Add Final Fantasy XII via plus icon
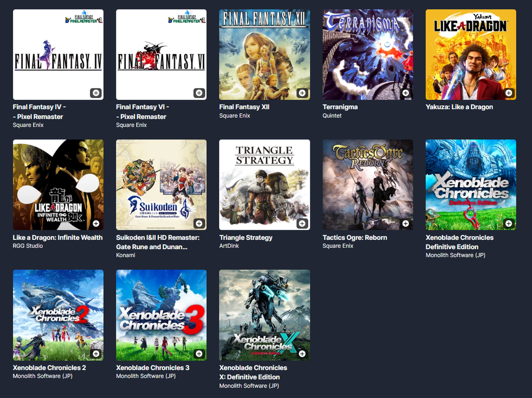Screen dimensions: 532x398 (x=302, y=93)
